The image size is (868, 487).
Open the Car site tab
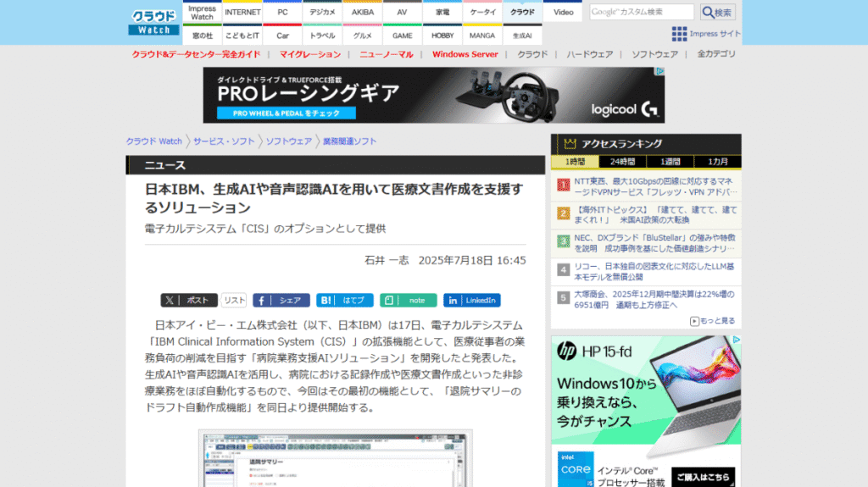282,36
